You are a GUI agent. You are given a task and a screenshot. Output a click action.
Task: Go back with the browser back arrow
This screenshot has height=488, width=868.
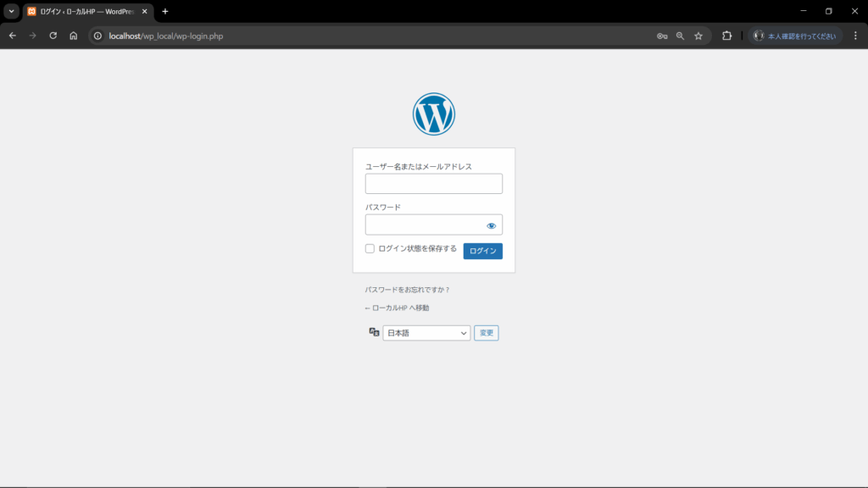click(12, 36)
